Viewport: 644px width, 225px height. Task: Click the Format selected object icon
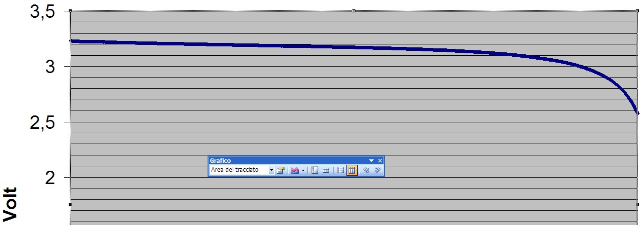click(281, 170)
